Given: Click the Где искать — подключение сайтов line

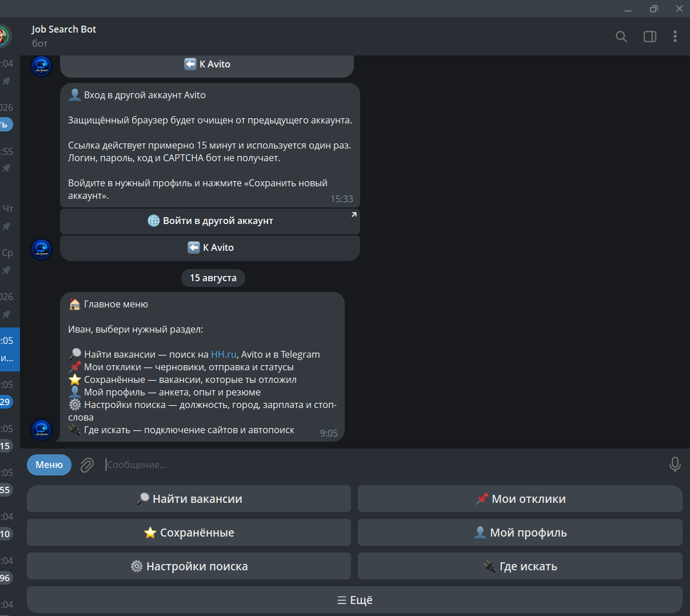Looking at the screenshot, I should [181, 430].
